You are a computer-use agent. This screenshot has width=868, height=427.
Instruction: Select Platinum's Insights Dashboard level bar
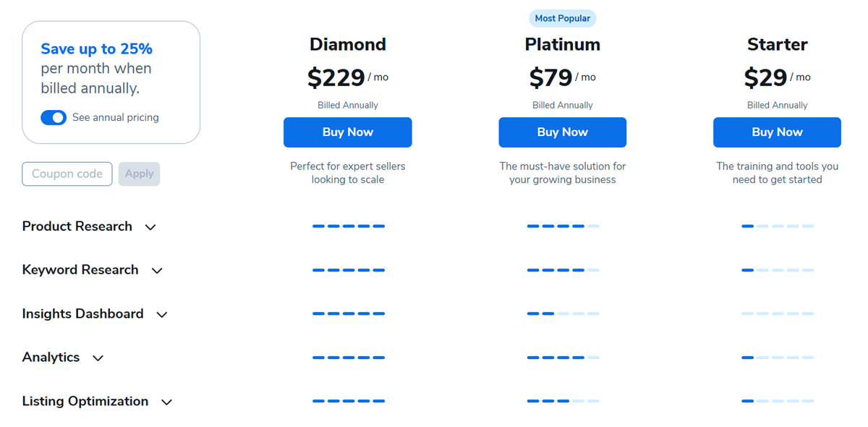click(x=563, y=313)
